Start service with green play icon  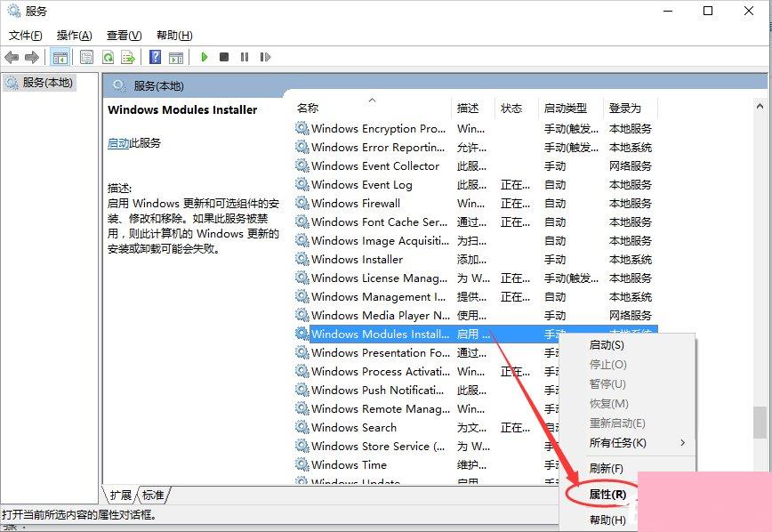point(205,57)
